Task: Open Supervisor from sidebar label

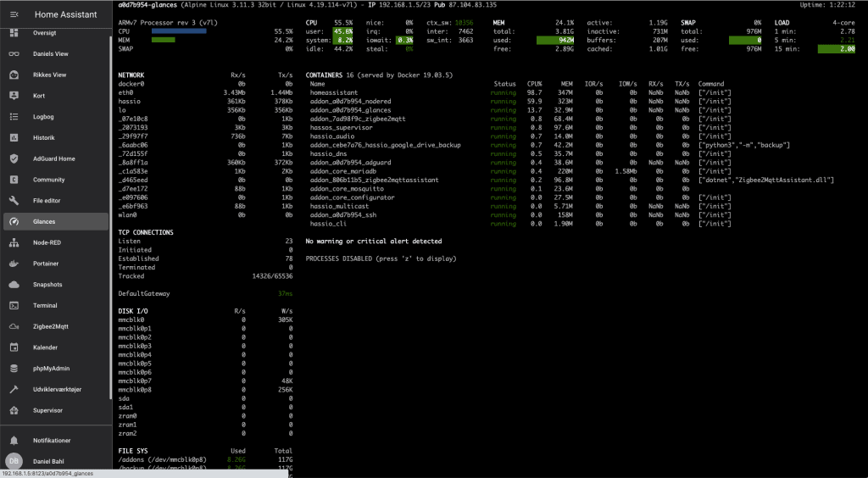Action: 47,410
